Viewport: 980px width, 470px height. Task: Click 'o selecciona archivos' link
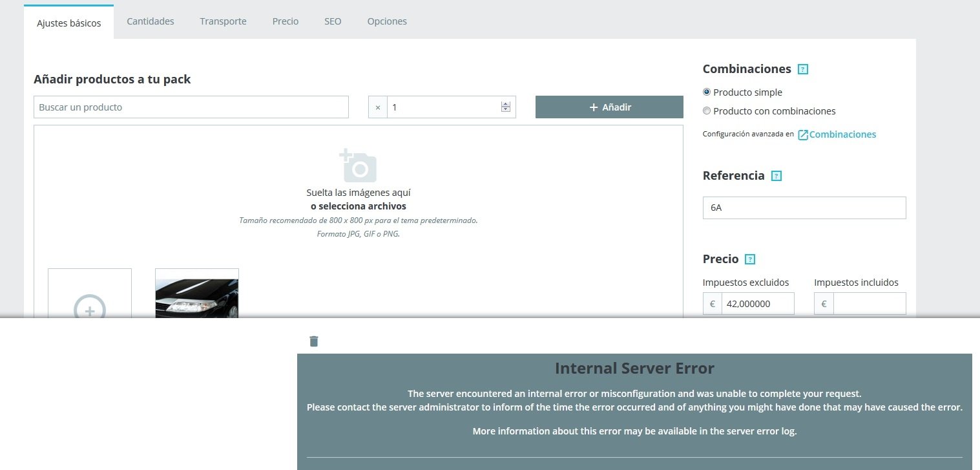pyautogui.click(x=359, y=206)
